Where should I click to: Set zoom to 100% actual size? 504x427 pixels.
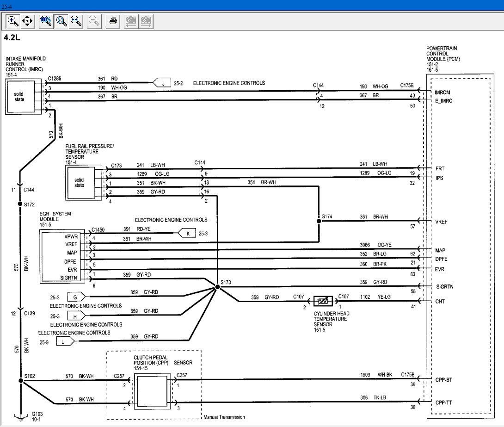[45, 21]
